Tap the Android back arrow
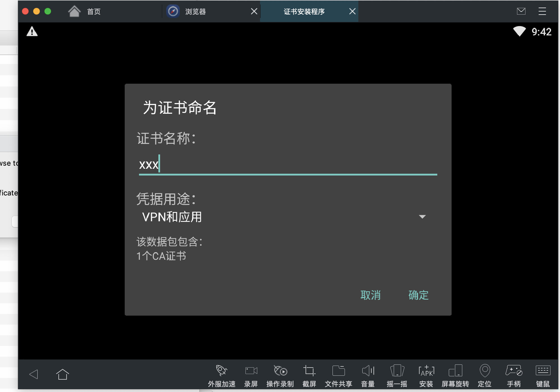The height and width of the screenshot is (392, 560). pyautogui.click(x=34, y=374)
